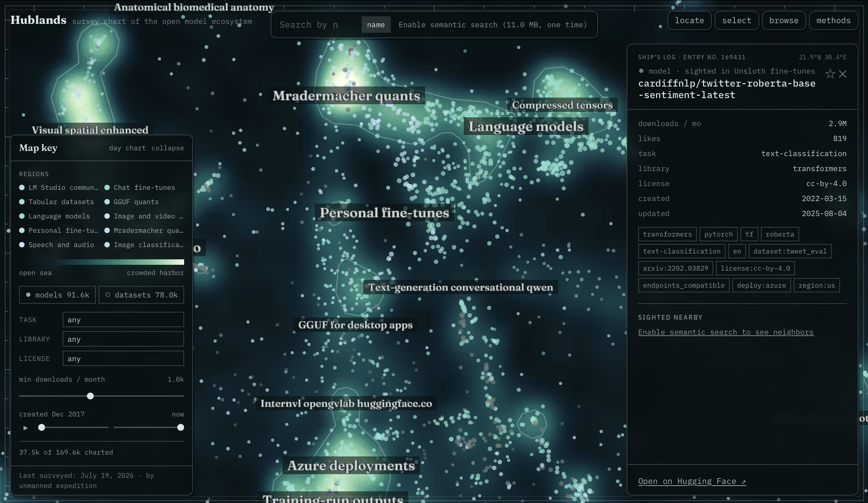
Task: Open the select menu
Action: [x=736, y=20]
